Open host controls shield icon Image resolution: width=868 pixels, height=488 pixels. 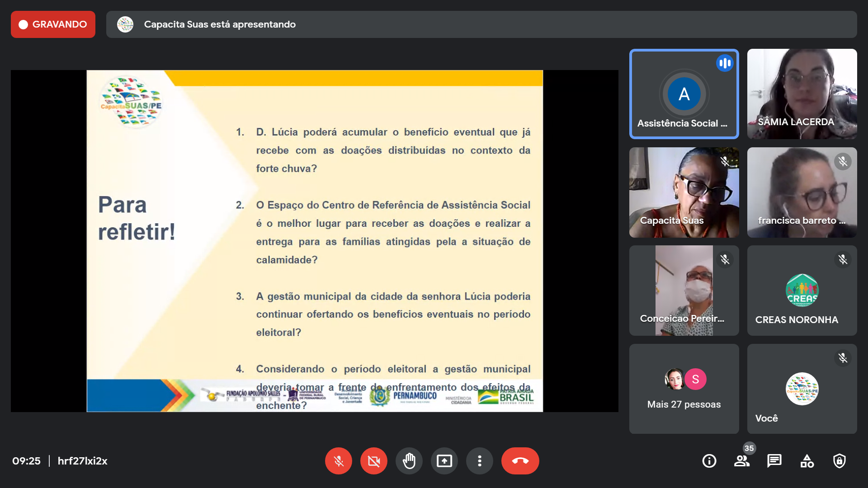click(840, 461)
